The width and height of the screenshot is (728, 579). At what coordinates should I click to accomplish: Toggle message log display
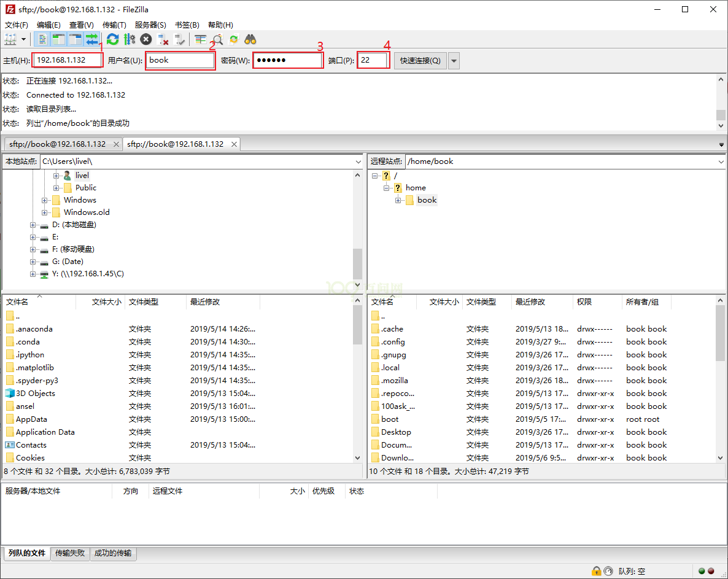click(42, 39)
